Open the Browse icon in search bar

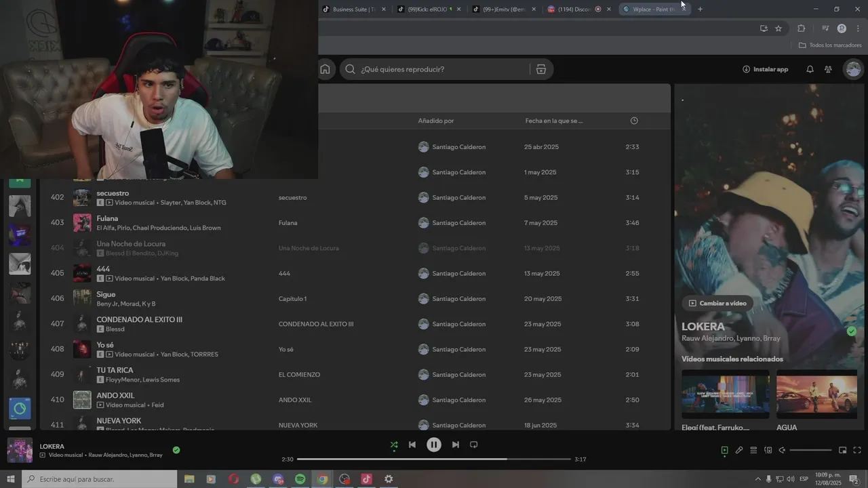click(x=540, y=69)
